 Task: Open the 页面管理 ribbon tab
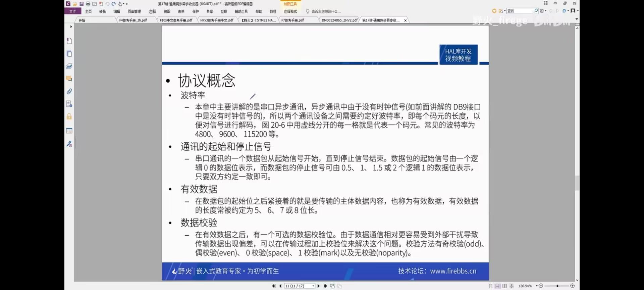coord(134,11)
